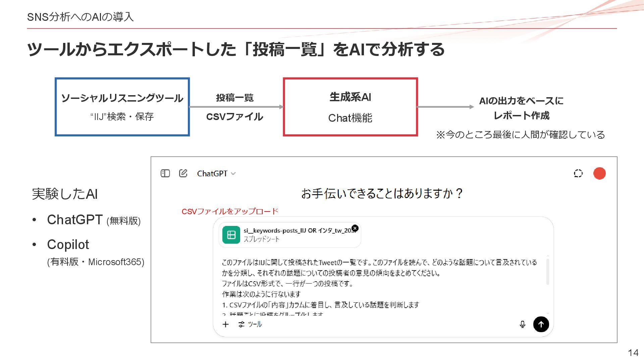The height and width of the screenshot is (362, 644).
Task: Click the prompt box vertical scrollbar
Action: (x=547, y=271)
